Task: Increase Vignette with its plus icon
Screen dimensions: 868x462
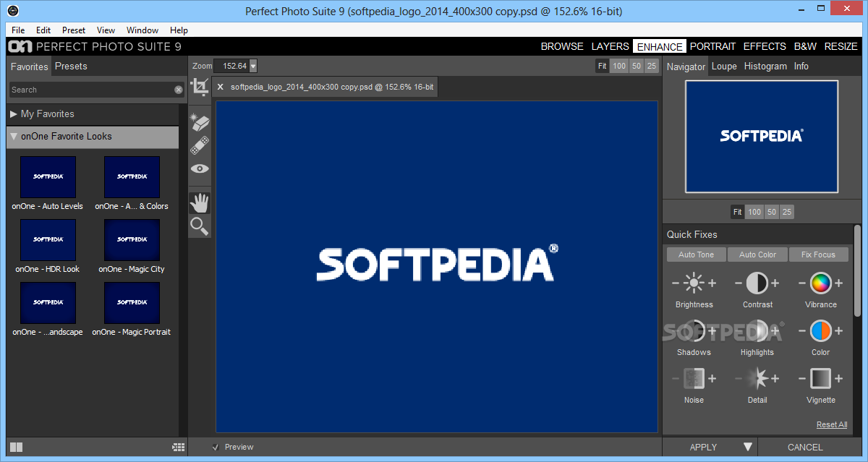Action: point(839,378)
